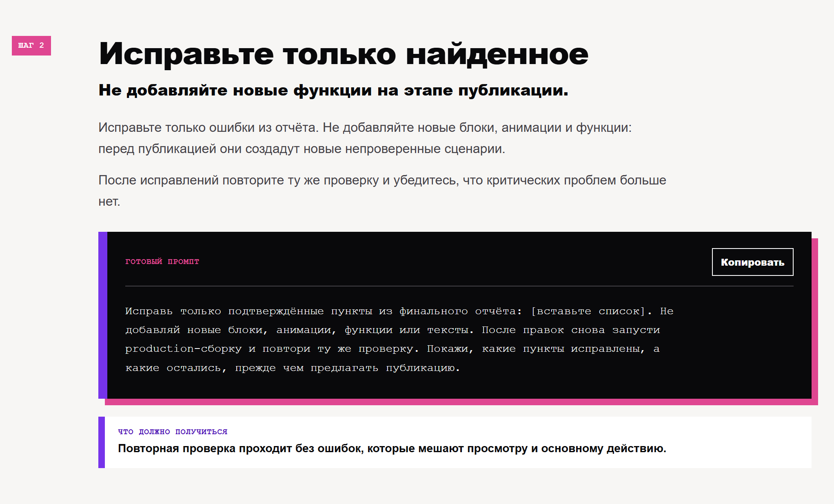834x504 pixels.
Task: Select the ШАГ 2 pink badge
Action: coord(31,45)
